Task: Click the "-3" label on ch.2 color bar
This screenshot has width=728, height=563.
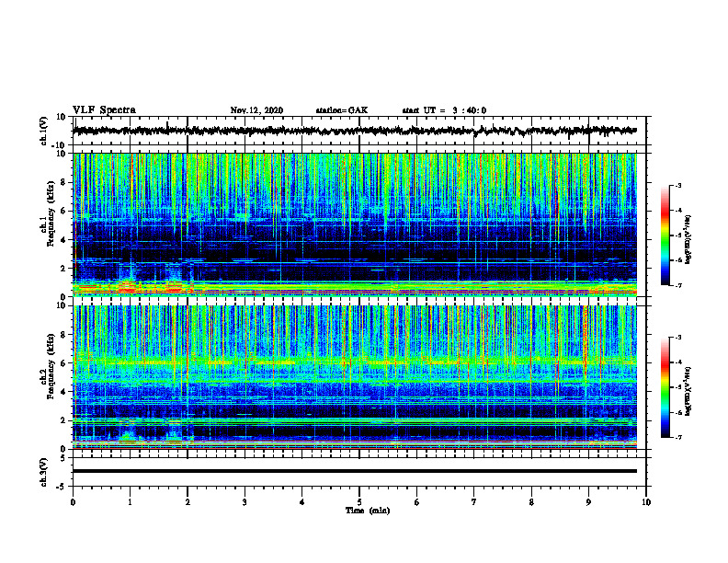Action: click(x=677, y=338)
